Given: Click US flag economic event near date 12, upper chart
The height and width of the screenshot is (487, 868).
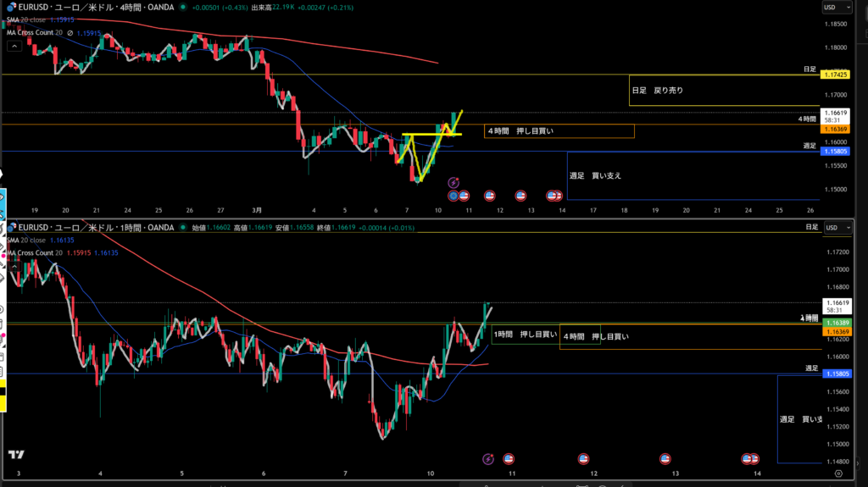Looking at the screenshot, I should 520,196.
